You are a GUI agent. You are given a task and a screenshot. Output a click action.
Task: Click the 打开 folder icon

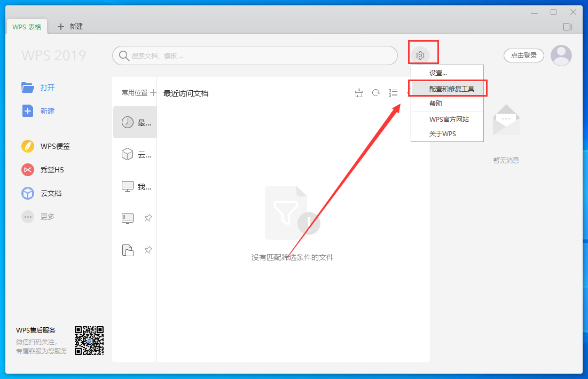click(28, 88)
